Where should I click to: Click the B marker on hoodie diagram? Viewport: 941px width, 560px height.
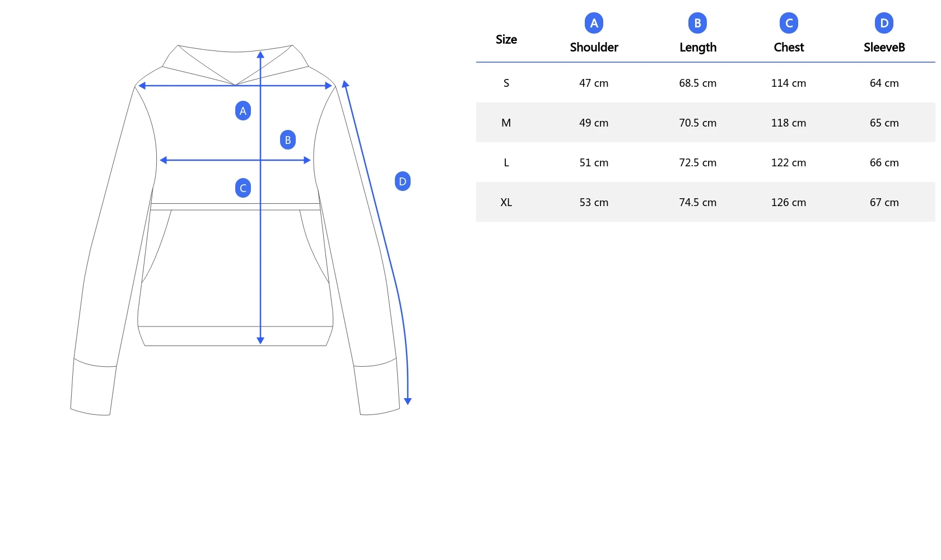pyautogui.click(x=288, y=140)
